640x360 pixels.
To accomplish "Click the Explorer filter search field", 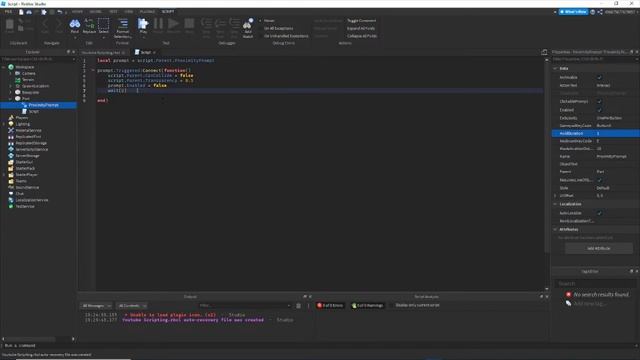I will [38, 59].
